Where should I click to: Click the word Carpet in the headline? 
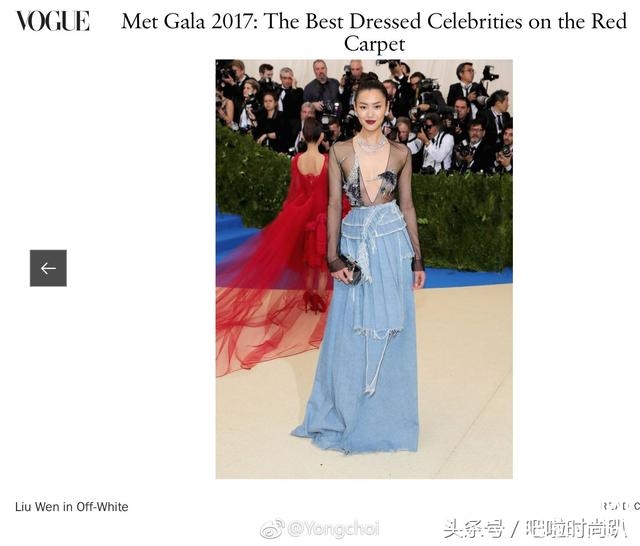click(x=374, y=44)
